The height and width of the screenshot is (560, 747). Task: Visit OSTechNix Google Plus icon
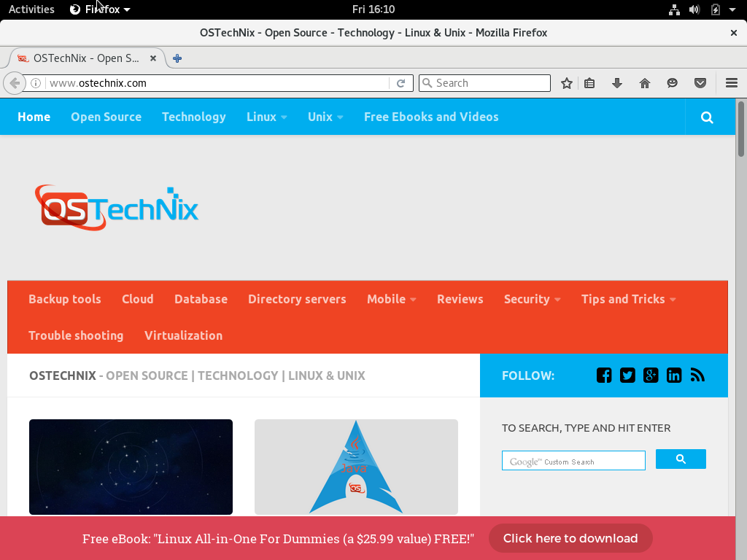tap(651, 376)
